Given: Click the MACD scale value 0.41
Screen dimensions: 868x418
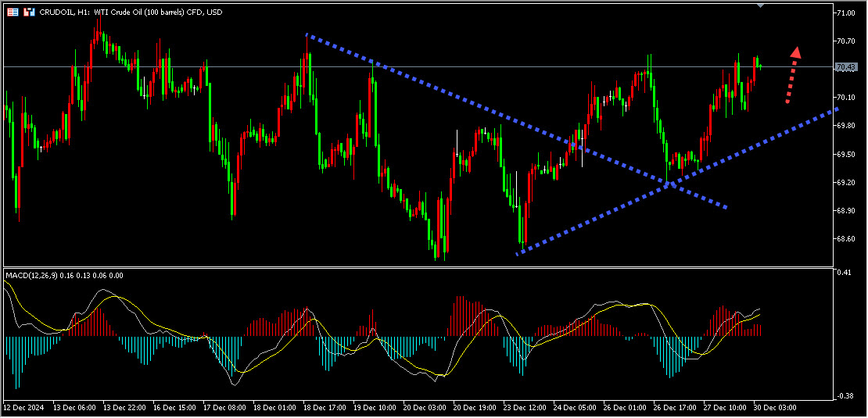Looking at the screenshot, I should (844, 273).
